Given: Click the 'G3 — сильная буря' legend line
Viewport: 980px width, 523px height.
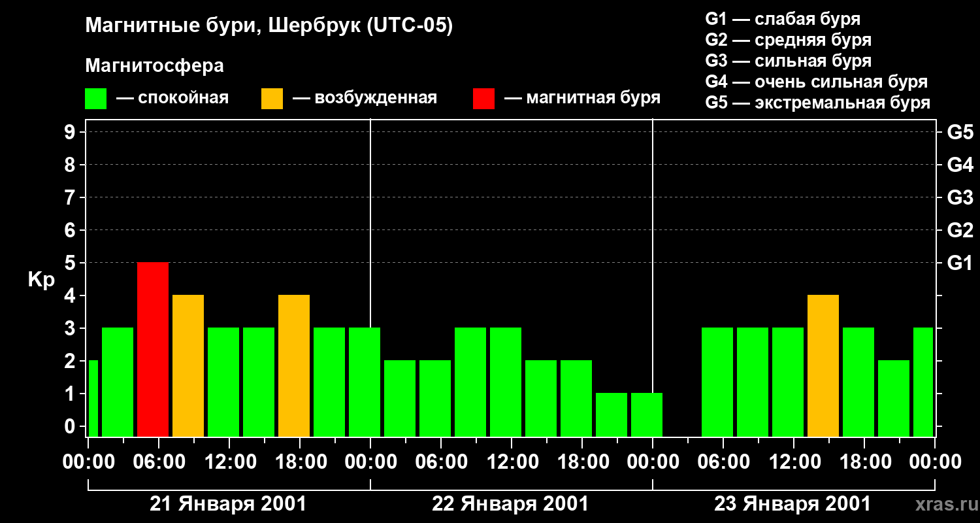Looking at the screenshot, I should [x=788, y=61].
